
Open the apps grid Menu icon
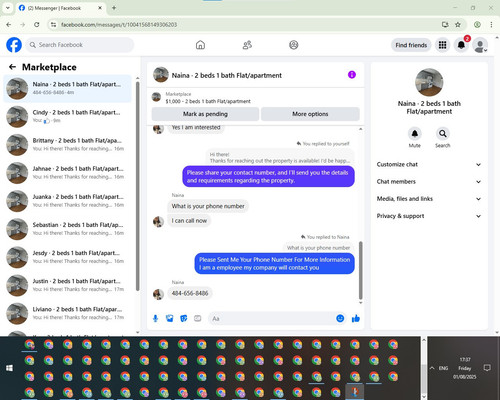(x=442, y=45)
